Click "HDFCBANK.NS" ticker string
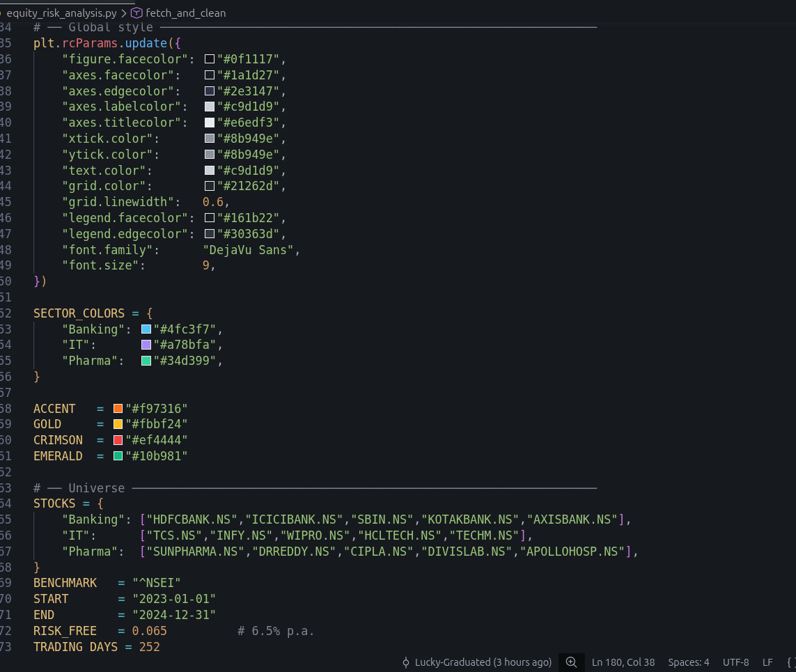The height and width of the screenshot is (672, 796). tap(192, 519)
